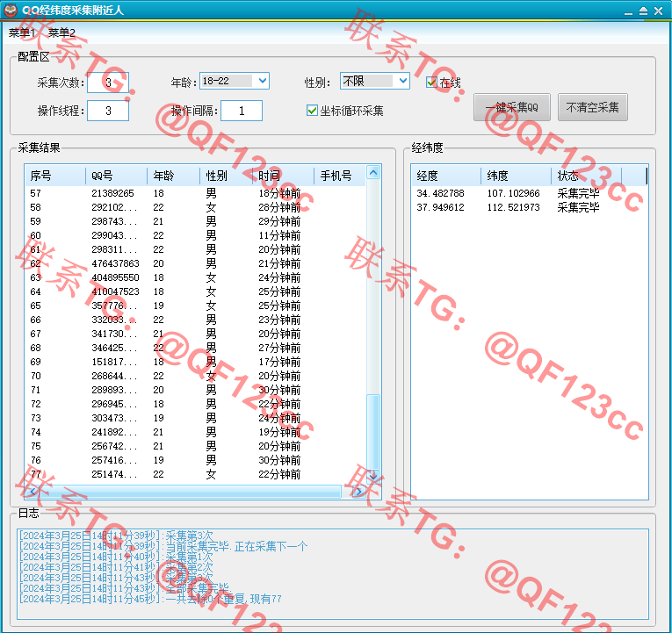Click the 不清空采集 button
This screenshot has width=672, height=633.
(x=592, y=107)
